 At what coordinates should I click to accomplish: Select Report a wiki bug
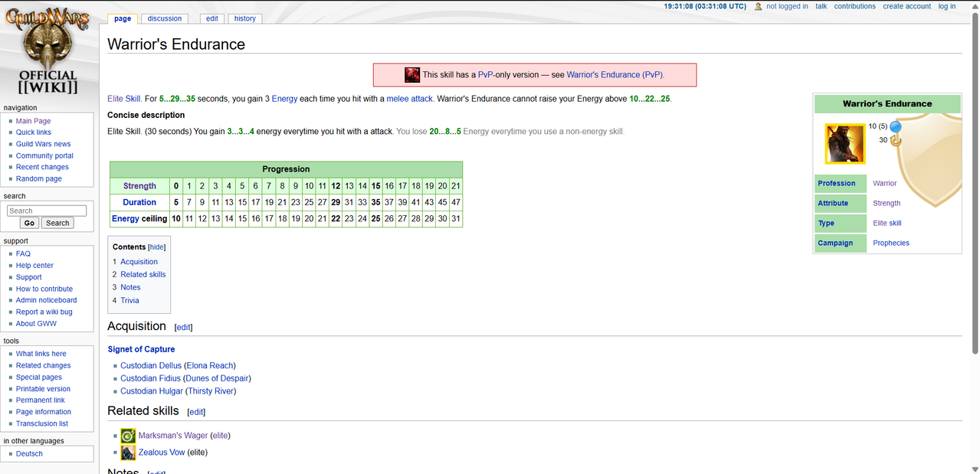(x=44, y=312)
